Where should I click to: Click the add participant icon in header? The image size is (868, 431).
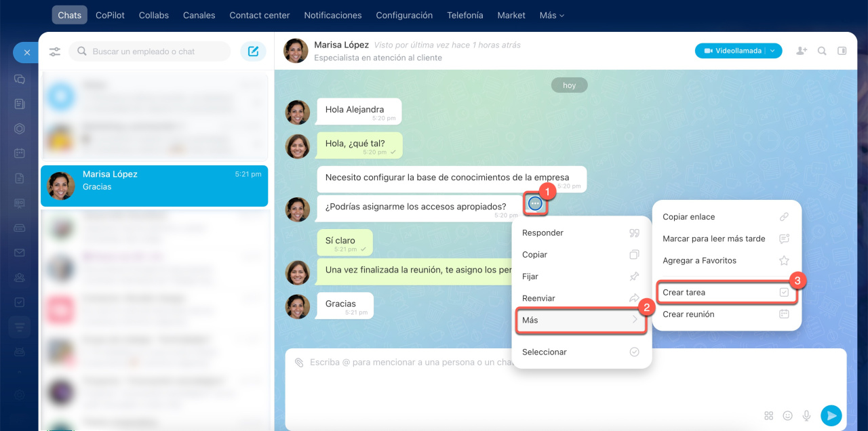point(802,51)
